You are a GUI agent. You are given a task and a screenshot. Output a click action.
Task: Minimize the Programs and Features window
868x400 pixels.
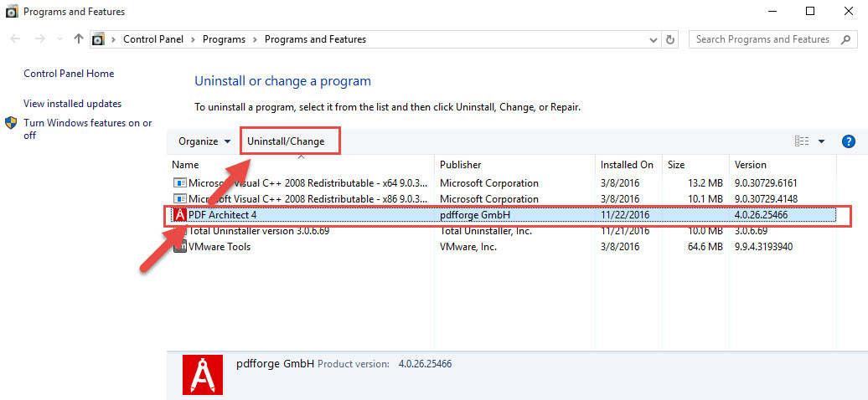click(774, 12)
